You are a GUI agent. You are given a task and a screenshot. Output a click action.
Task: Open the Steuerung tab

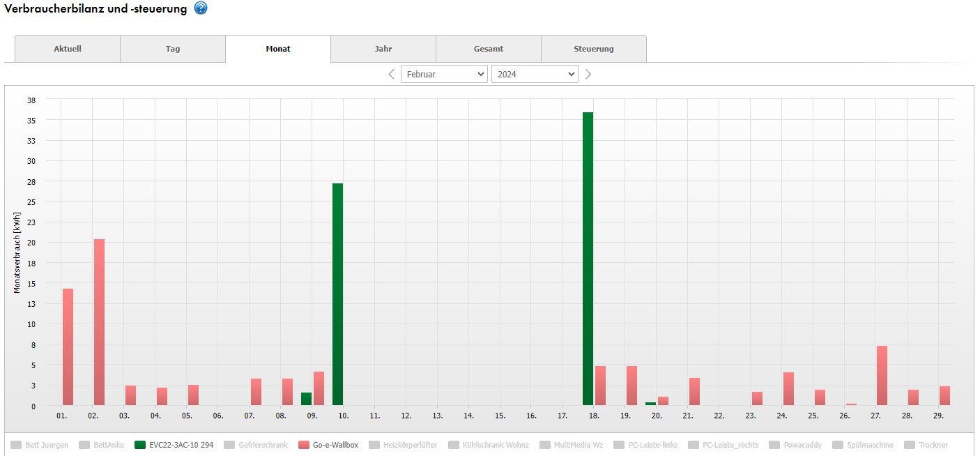coord(594,49)
